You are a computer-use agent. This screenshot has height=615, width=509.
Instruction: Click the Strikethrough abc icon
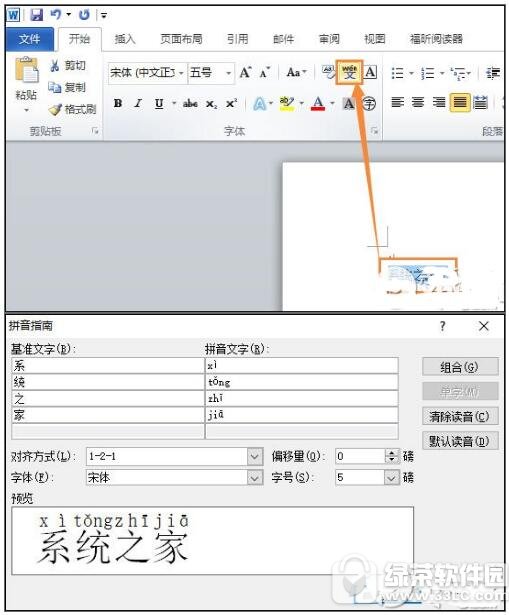[190, 104]
